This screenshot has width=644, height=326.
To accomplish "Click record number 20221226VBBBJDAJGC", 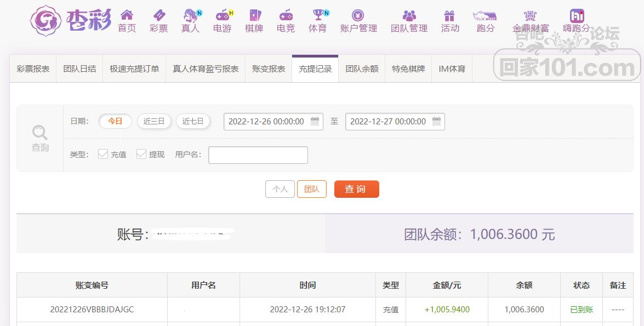I will (x=92, y=310).
